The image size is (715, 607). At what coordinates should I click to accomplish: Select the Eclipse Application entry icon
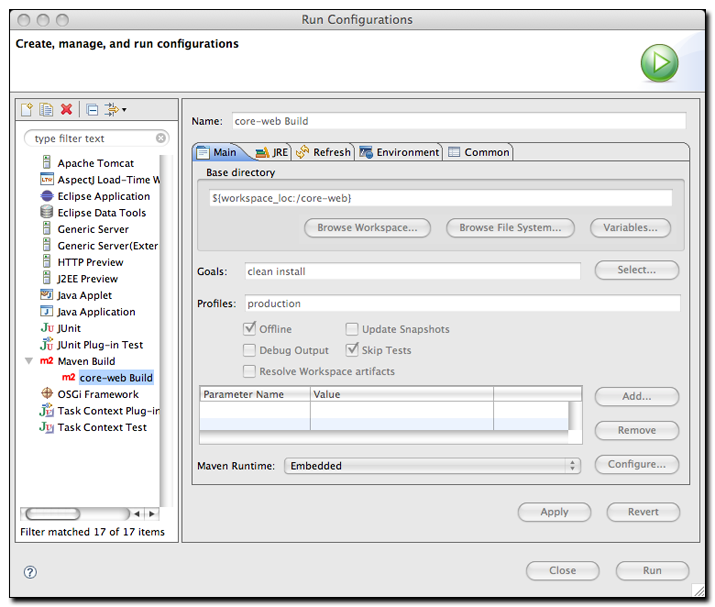[x=46, y=196]
